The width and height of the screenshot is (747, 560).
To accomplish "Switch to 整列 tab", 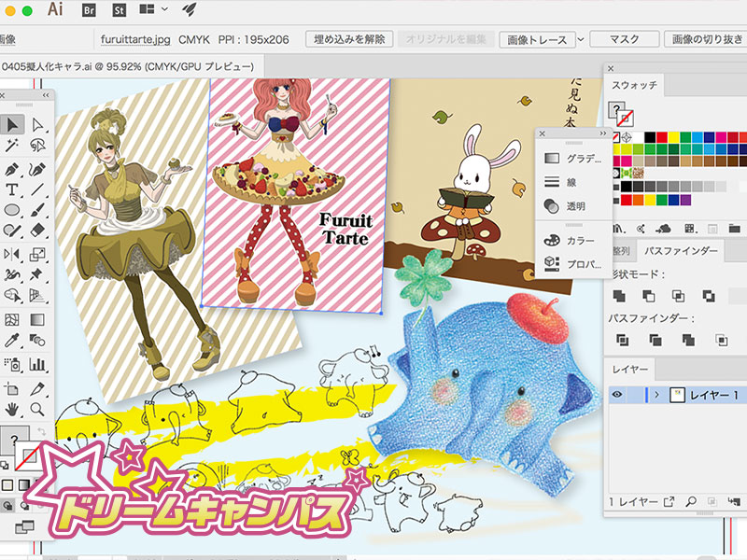I will [x=621, y=251].
